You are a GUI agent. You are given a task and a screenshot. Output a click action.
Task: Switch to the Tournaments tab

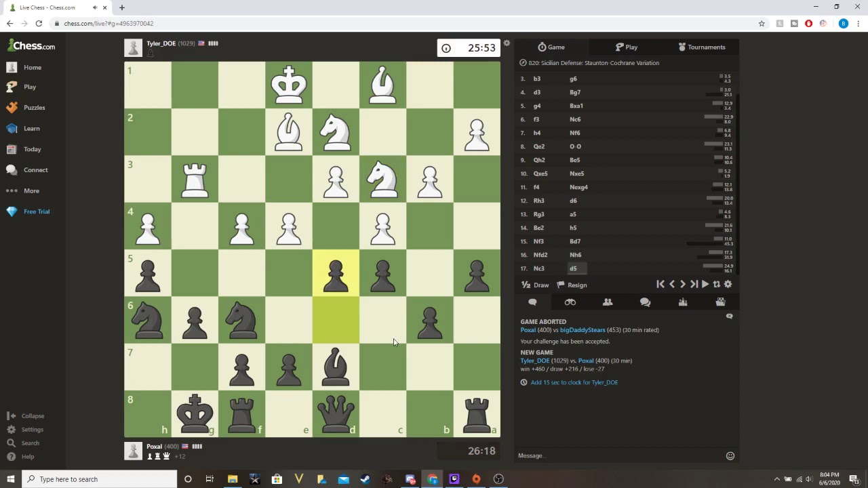[702, 47]
